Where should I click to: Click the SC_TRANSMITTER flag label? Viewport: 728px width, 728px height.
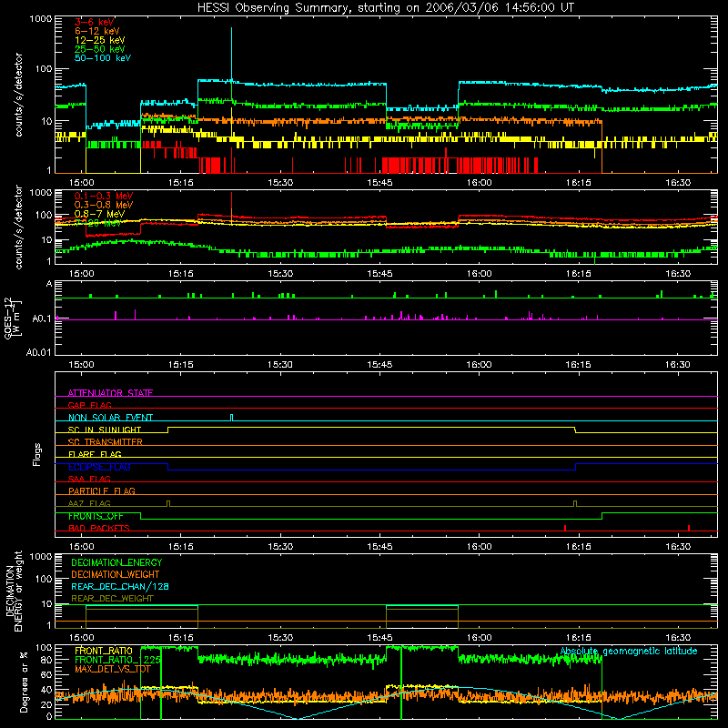click(x=105, y=441)
